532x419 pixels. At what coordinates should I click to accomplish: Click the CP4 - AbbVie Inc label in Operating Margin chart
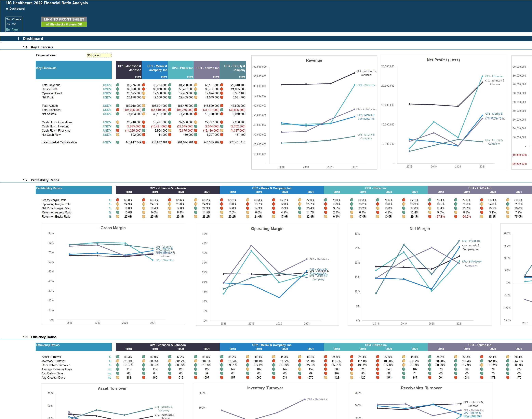tap(319, 259)
